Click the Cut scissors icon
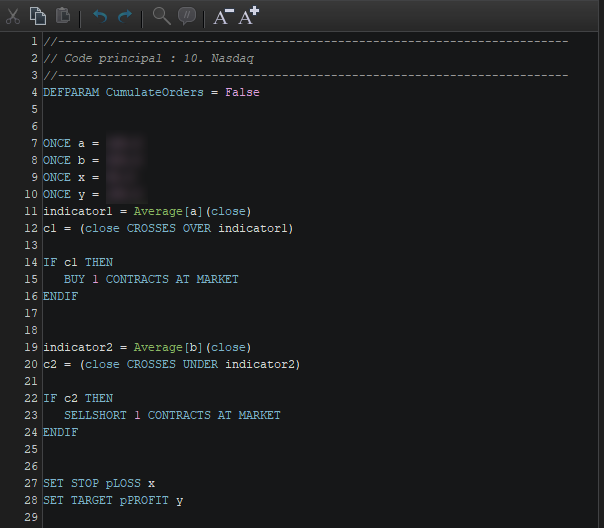The height and width of the screenshot is (528, 604). (x=13, y=16)
